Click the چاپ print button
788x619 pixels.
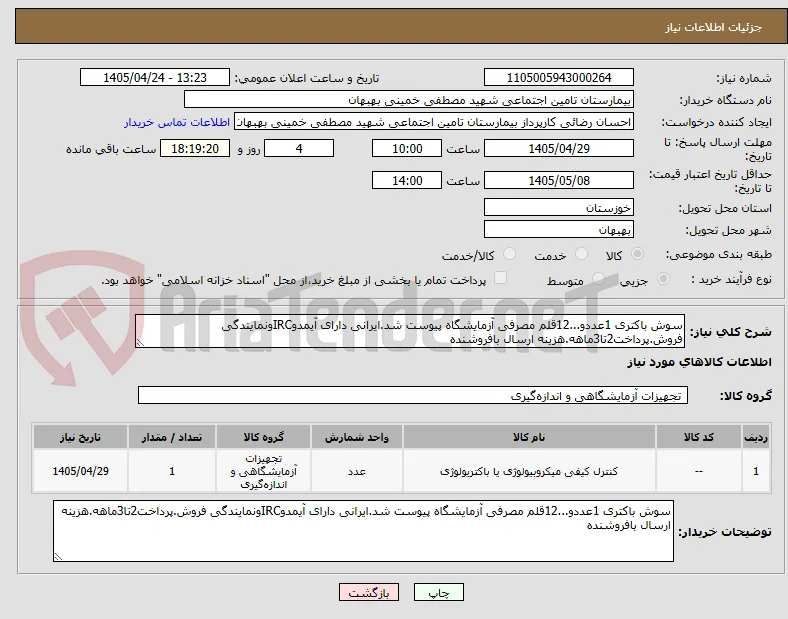pos(438,592)
